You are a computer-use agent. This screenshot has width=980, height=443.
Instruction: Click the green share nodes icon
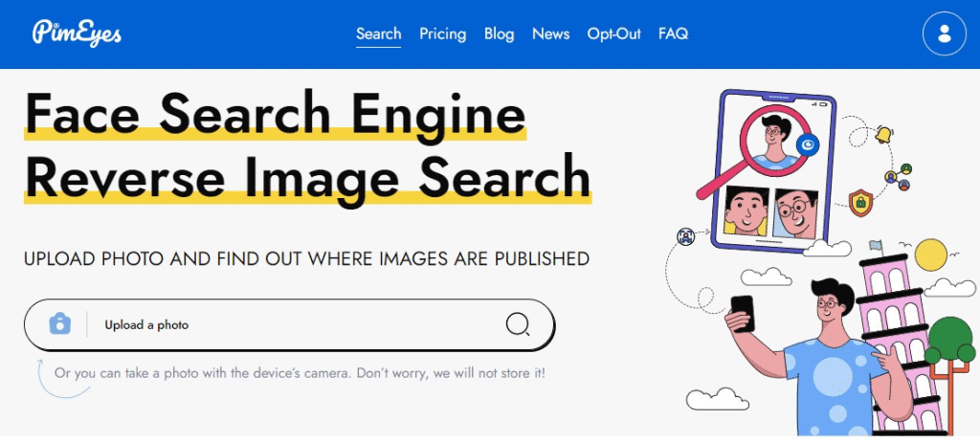(x=898, y=177)
